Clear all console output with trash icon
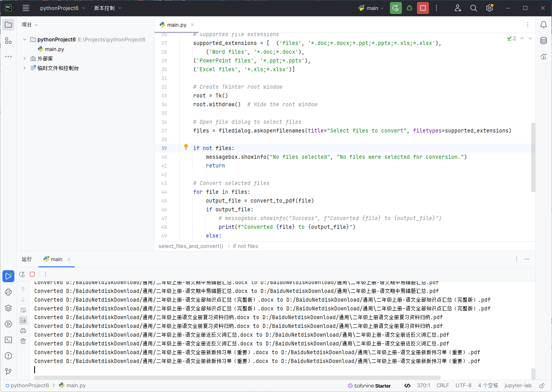 (x=23, y=341)
